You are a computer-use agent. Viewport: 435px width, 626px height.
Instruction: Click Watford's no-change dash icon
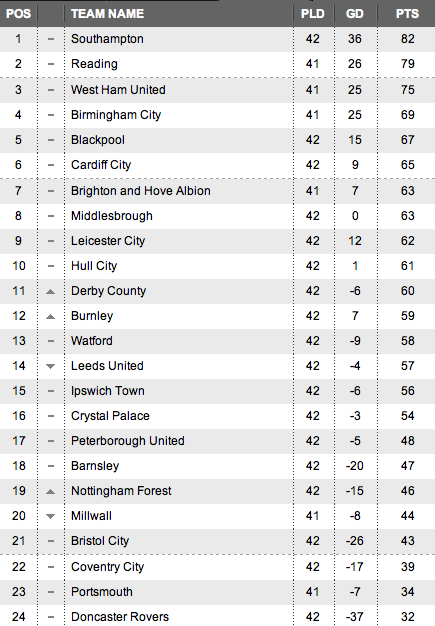click(x=51, y=341)
